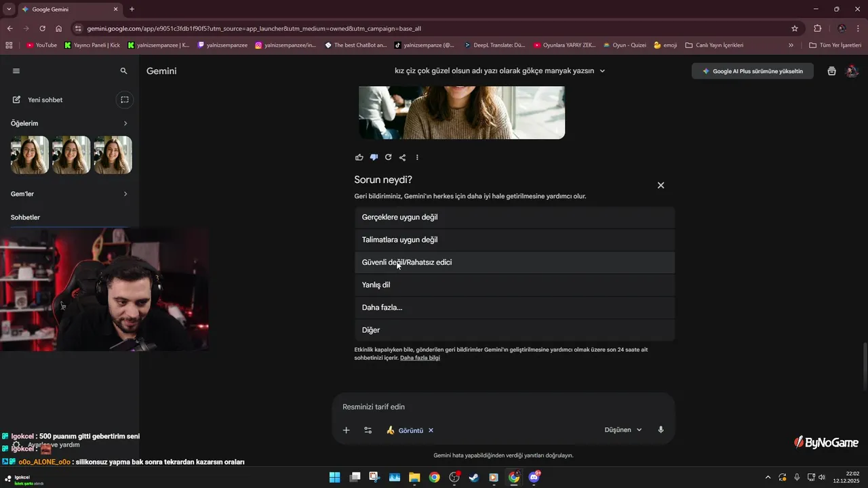Open the Oyun - Quizei bookmark
Viewport: 868px width, 488px height.
coord(625,45)
